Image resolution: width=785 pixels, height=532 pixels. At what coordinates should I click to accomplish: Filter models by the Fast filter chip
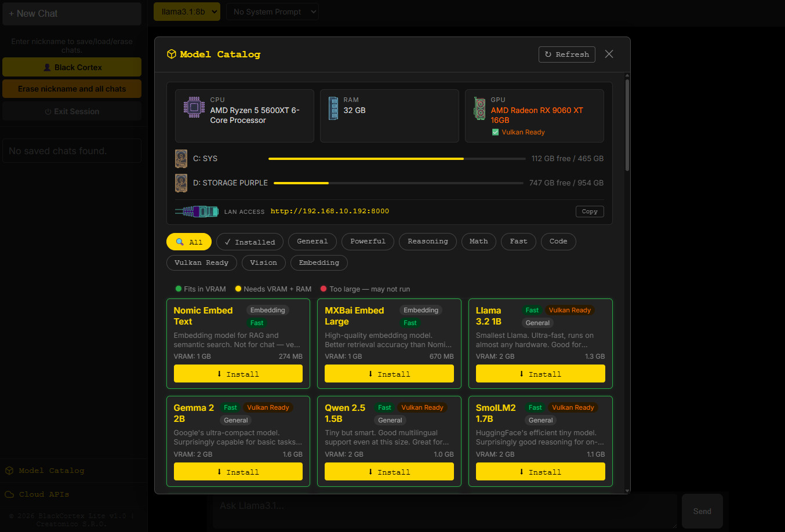click(519, 242)
